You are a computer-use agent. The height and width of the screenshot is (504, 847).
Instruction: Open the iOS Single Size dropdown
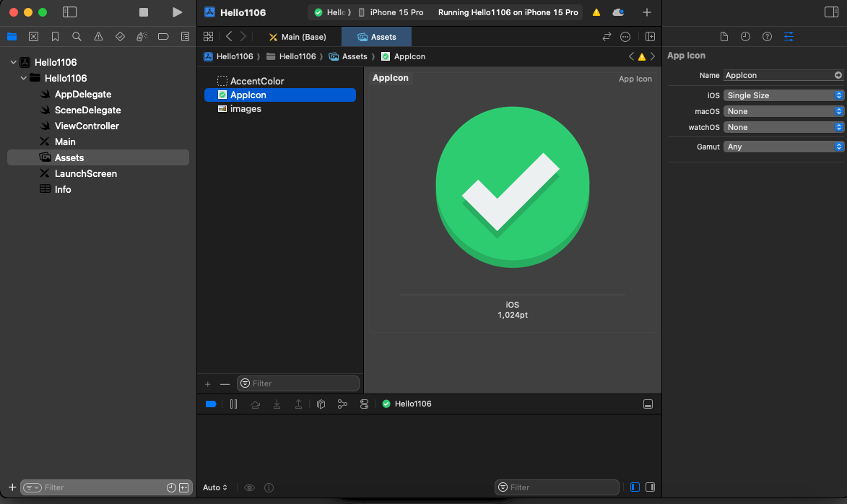tap(783, 95)
